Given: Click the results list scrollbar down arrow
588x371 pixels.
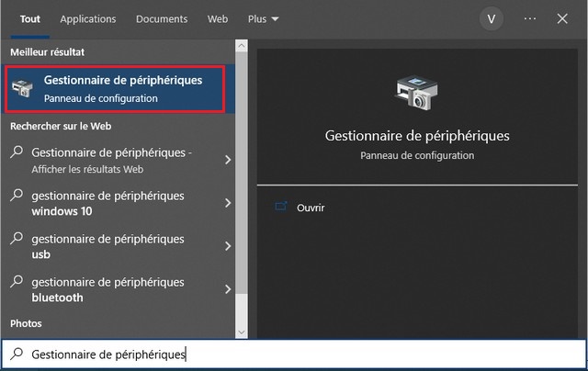Looking at the screenshot, I should click(x=242, y=332).
